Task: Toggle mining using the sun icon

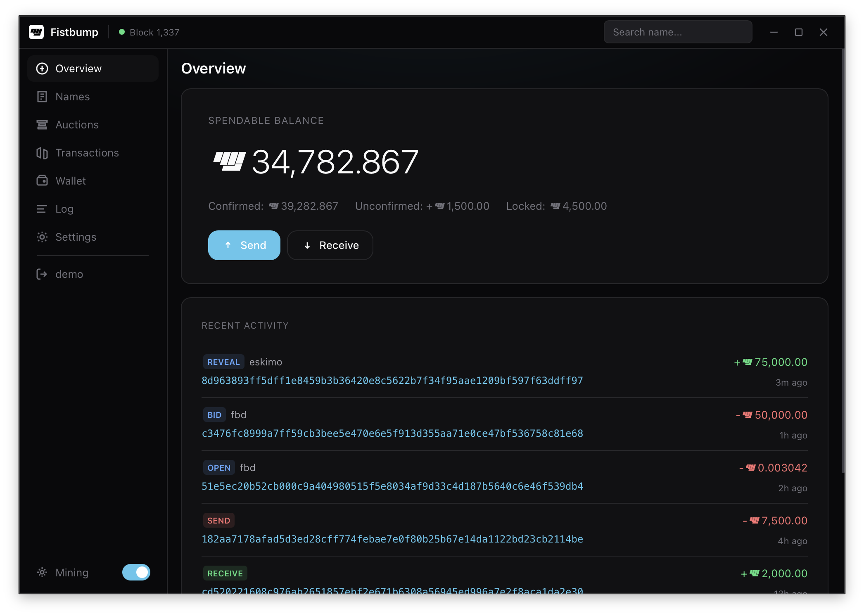Action: [42, 572]
